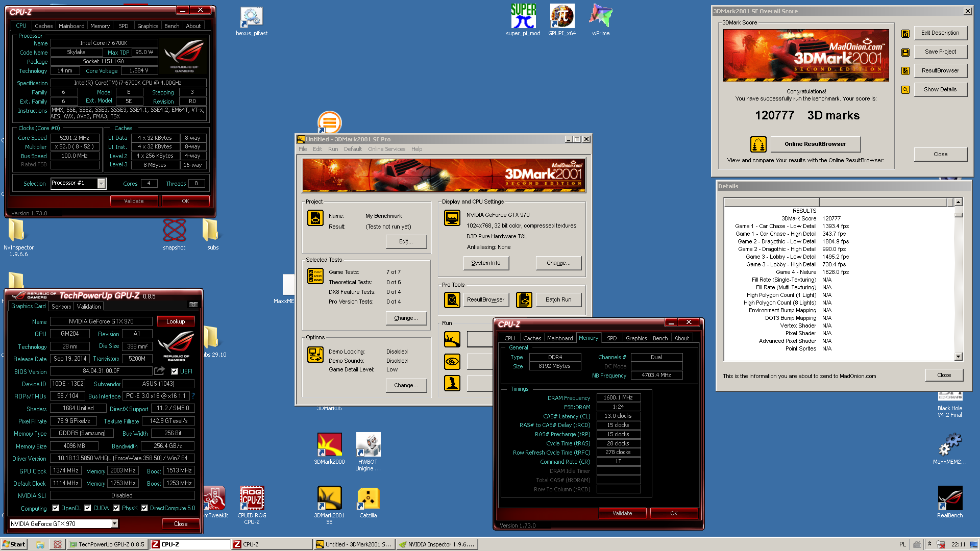The image size is (980, 551).
Task: Click the ResultBrowser icon in score window
Action: pyautogui.click(x=905, y=71)
